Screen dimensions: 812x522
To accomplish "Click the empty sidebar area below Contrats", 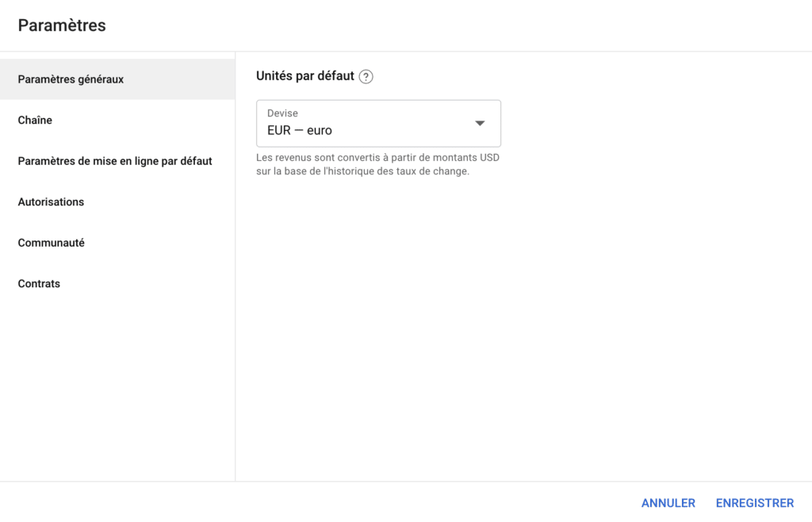I will tap(117, 381).
